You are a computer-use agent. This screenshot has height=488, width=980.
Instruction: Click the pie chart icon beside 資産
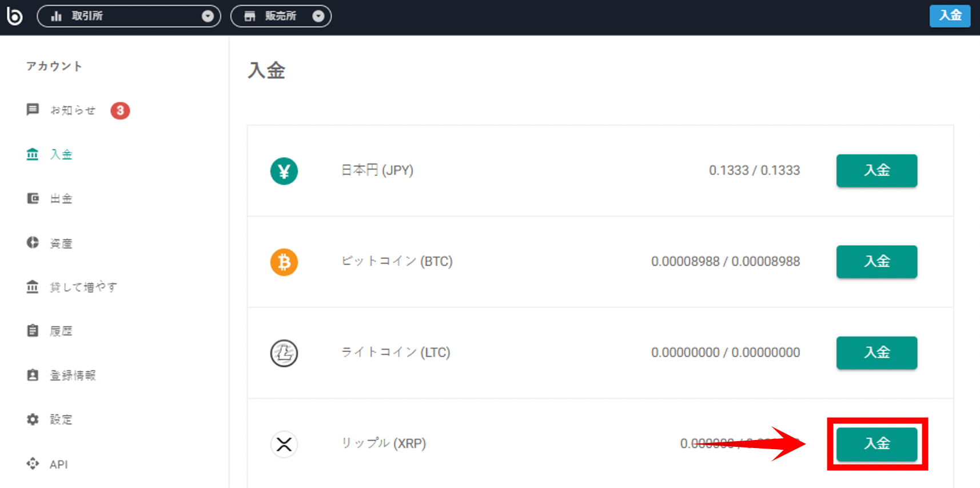click(33, 243)
